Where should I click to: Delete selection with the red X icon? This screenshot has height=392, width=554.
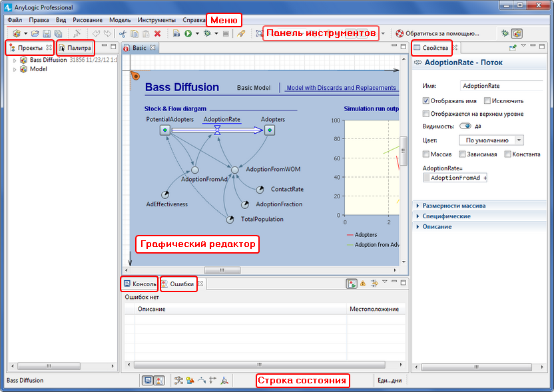click(x=158, y=33)
